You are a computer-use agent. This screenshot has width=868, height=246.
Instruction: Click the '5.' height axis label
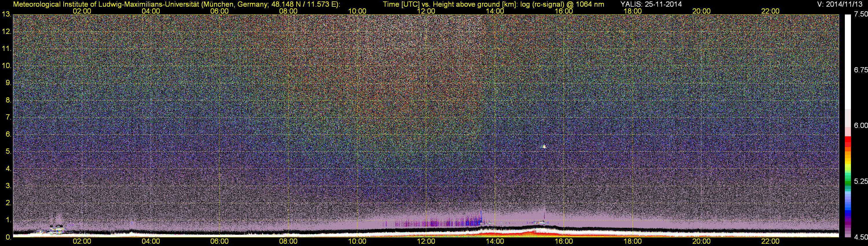(8, 152)
